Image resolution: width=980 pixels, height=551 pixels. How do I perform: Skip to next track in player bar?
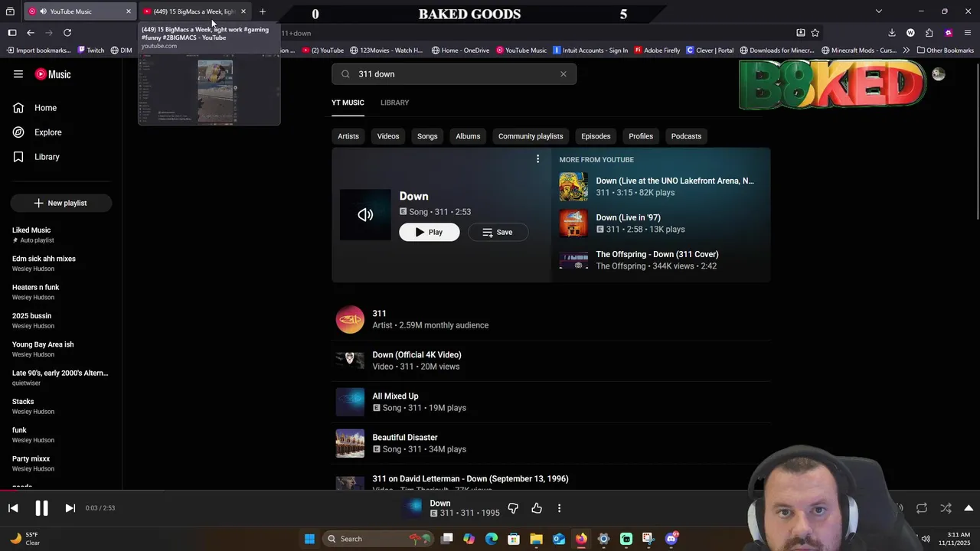(70, 508)
